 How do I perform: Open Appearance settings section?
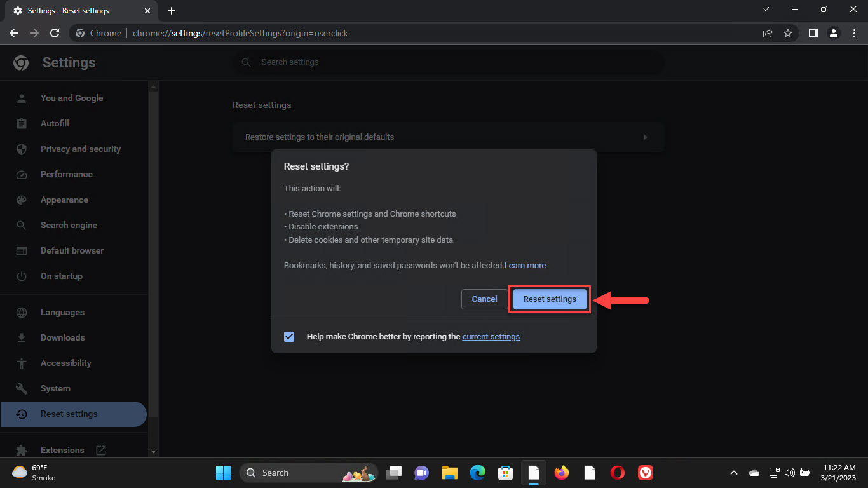64,200
